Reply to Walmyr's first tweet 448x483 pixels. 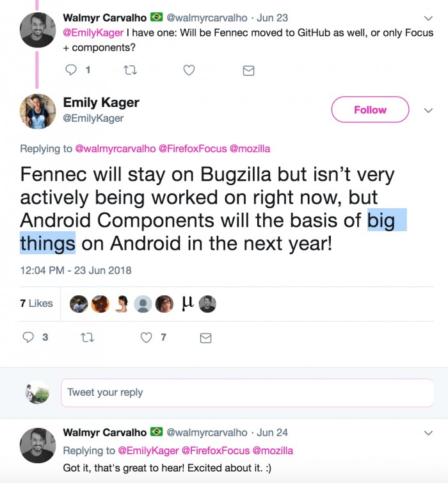pos(71,70)
